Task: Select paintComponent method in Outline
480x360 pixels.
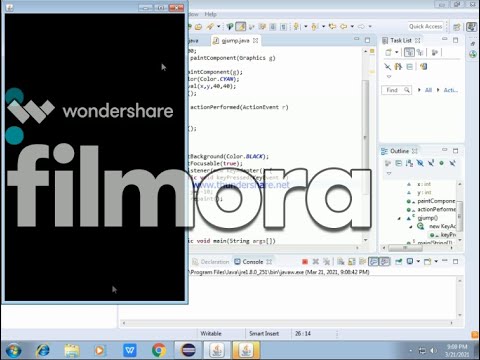Action: click(436, 201)
